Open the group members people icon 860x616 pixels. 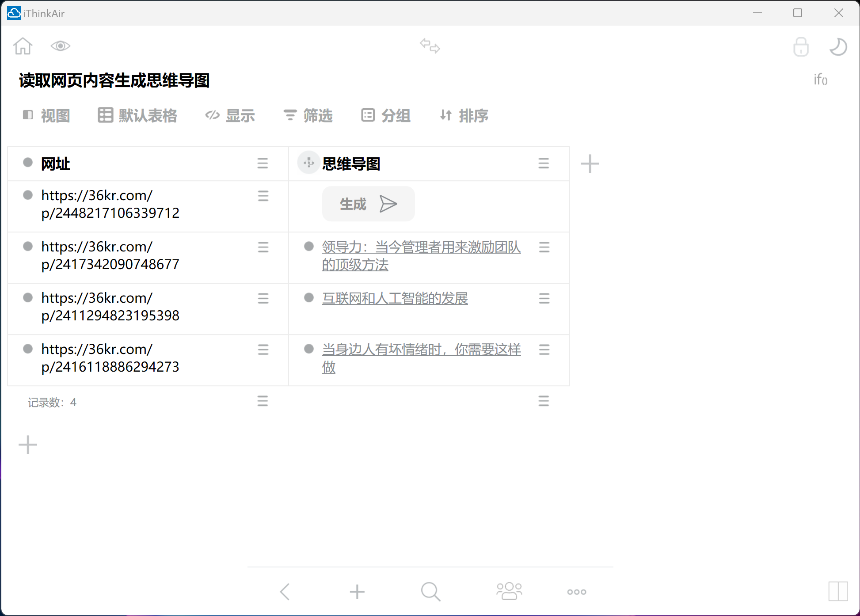(509, 591)
